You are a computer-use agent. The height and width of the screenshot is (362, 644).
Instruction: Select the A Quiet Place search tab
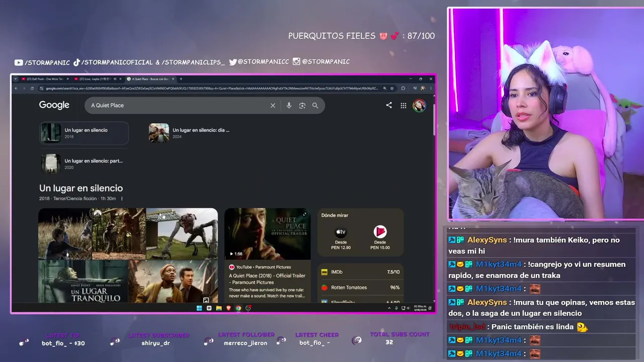[x=150, y=79]
